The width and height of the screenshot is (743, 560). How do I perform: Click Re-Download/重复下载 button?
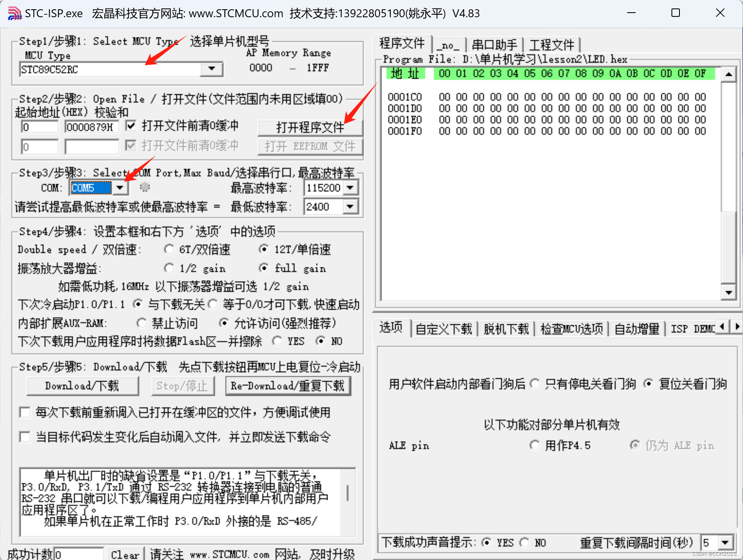[288, 386]
